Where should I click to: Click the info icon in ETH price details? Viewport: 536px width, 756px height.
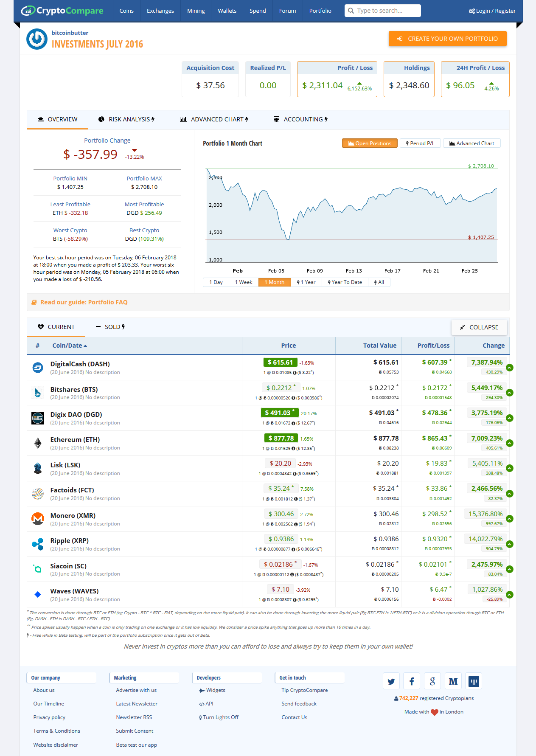coord(293,449)
